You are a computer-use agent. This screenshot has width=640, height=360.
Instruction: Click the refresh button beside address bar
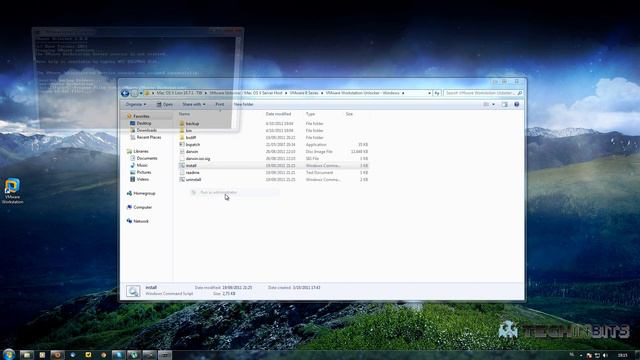click(x=437, y=93)
